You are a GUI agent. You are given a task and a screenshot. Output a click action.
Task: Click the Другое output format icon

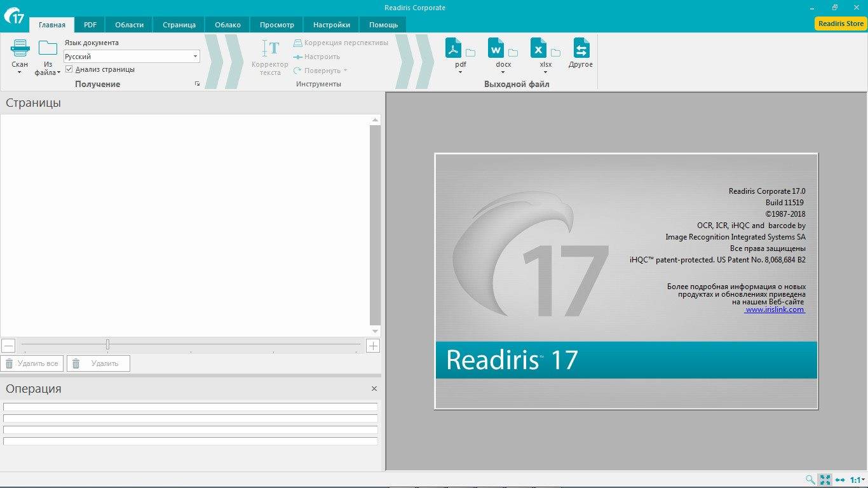coord(581,48)
